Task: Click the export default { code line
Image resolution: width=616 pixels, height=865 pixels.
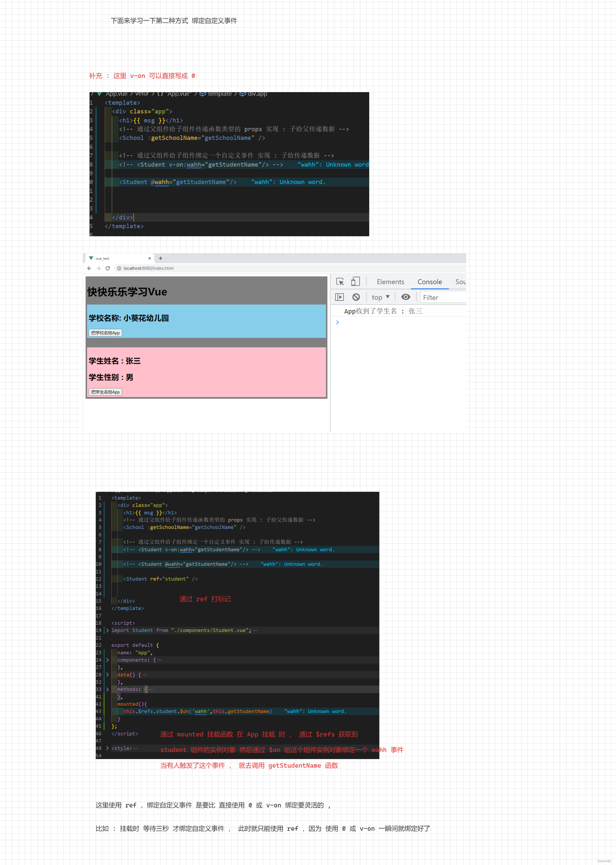Action: tap(135, 645)
